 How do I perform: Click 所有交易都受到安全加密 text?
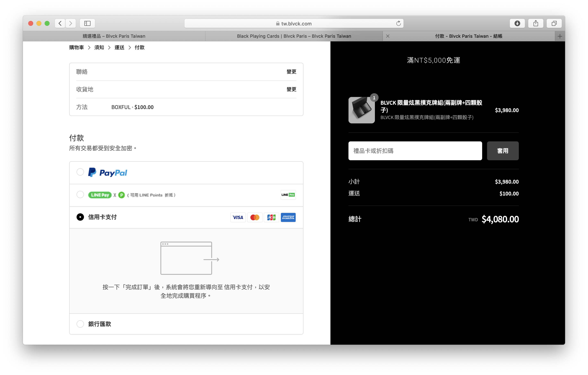click(103, 148)
